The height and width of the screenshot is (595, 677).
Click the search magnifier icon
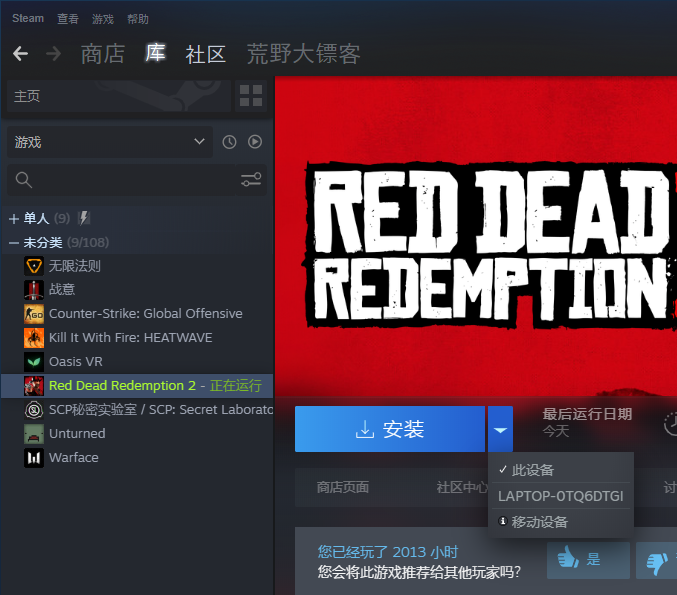point(24,180)
